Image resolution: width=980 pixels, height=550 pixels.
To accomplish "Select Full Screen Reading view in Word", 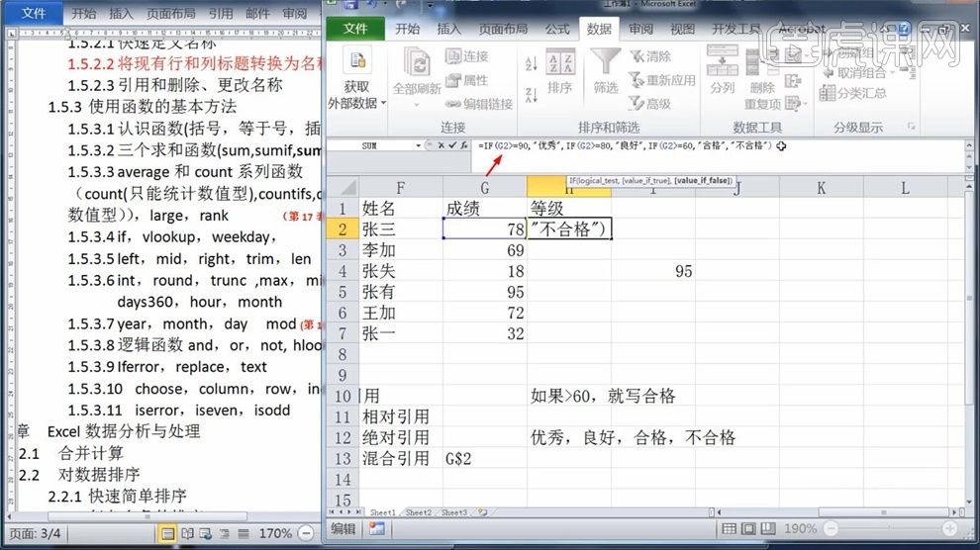I will coord(187,534).
